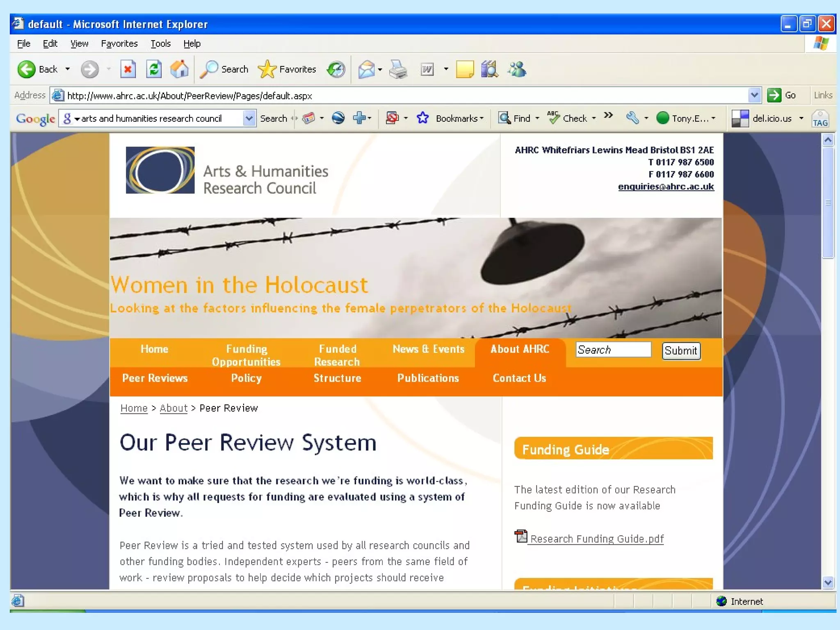Click the Google toolbar bookmark star icon

[422, 119]
